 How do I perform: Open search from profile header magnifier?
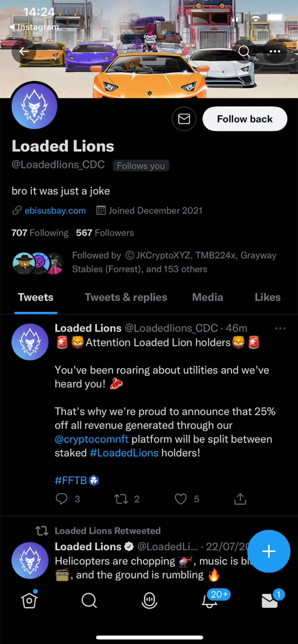[x=244, y=52]
